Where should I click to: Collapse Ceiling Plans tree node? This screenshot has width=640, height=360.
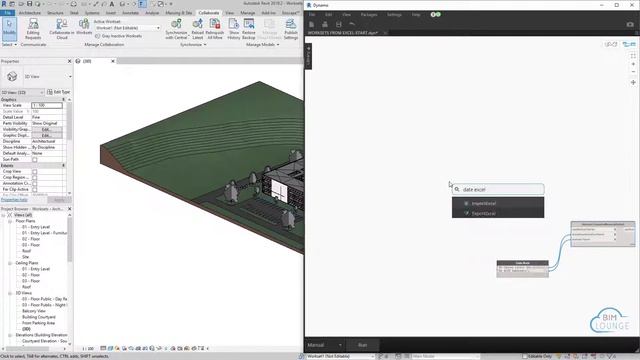[10, 263]
